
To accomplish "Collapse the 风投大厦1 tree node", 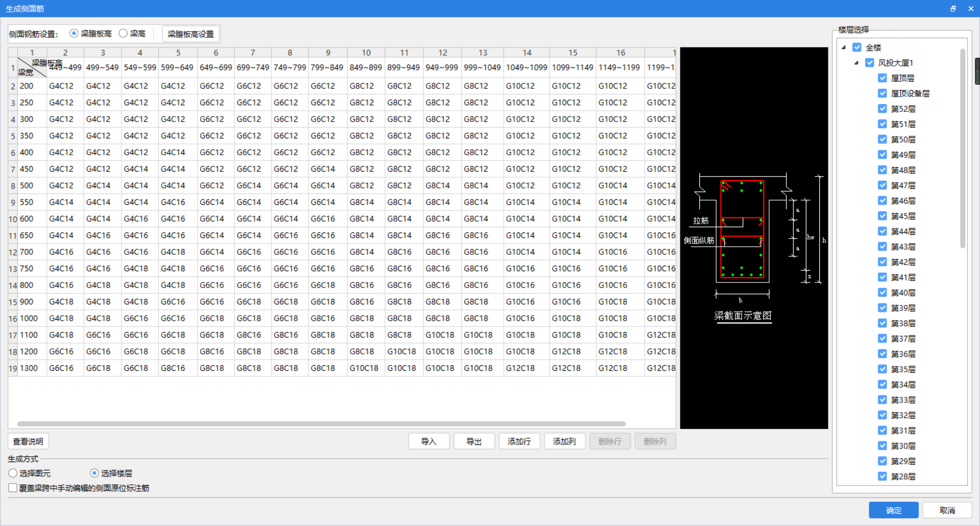I will coord(856,63).
